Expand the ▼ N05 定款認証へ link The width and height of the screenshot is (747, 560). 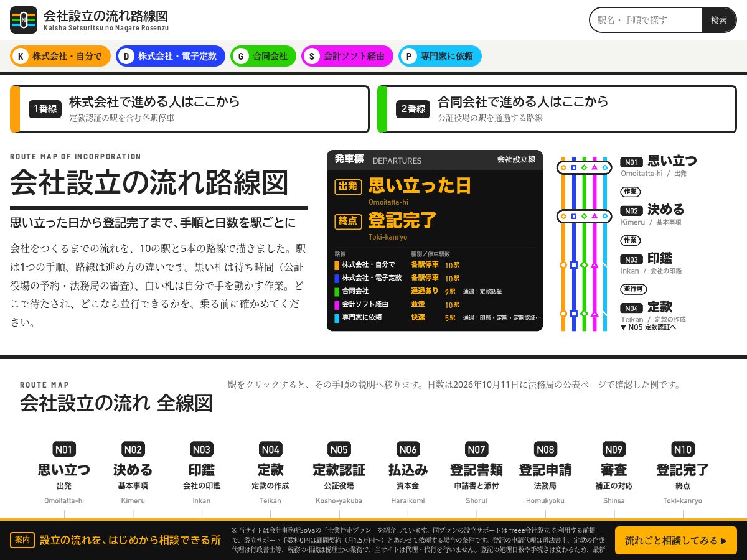click(x=648, y=327)
